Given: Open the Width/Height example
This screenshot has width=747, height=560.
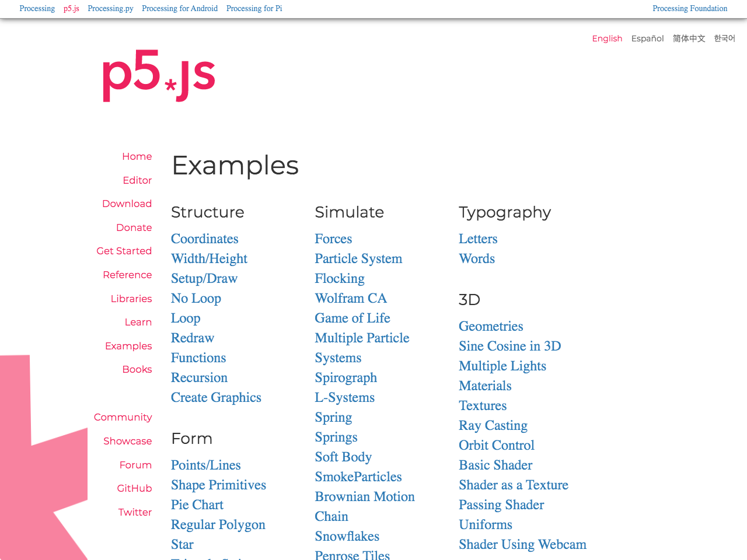Looking at the screenshot, I should tap(209, 258).
